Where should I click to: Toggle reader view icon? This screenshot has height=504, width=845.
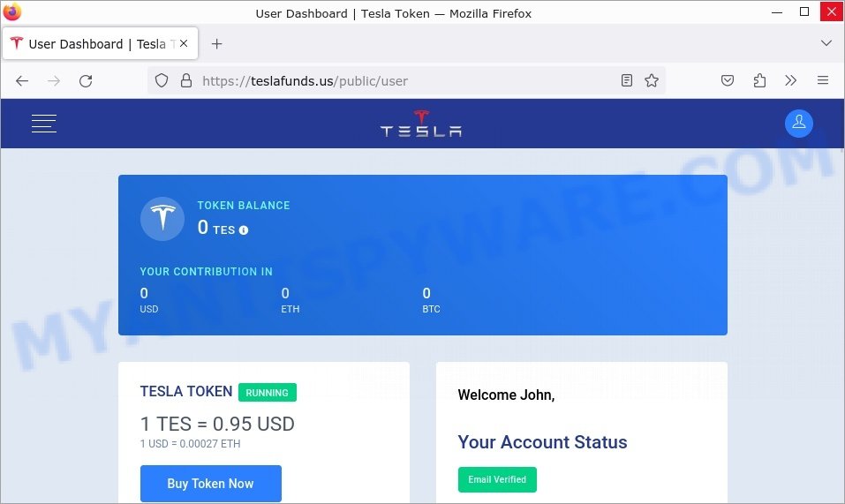[x=626, y=81]
